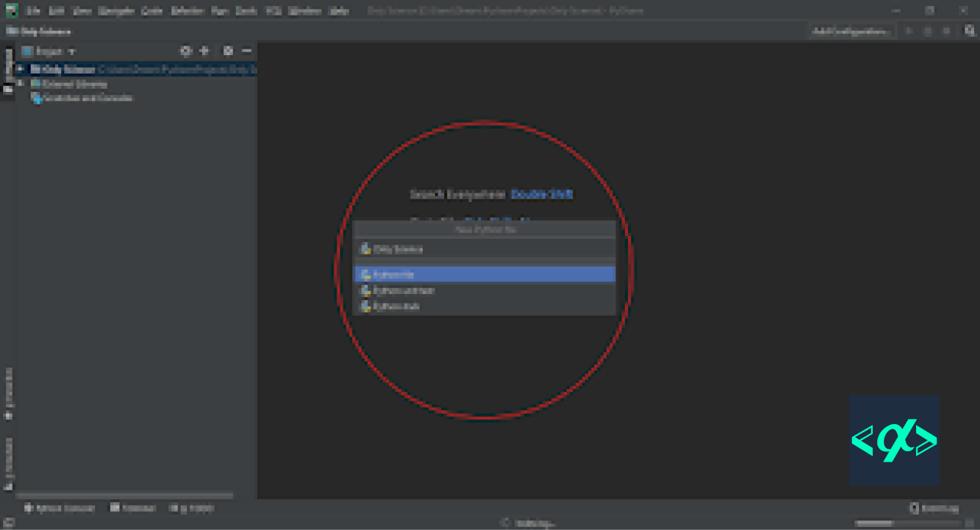
Task: Select all opened files with the locate icon
Action: pos(204,51)
